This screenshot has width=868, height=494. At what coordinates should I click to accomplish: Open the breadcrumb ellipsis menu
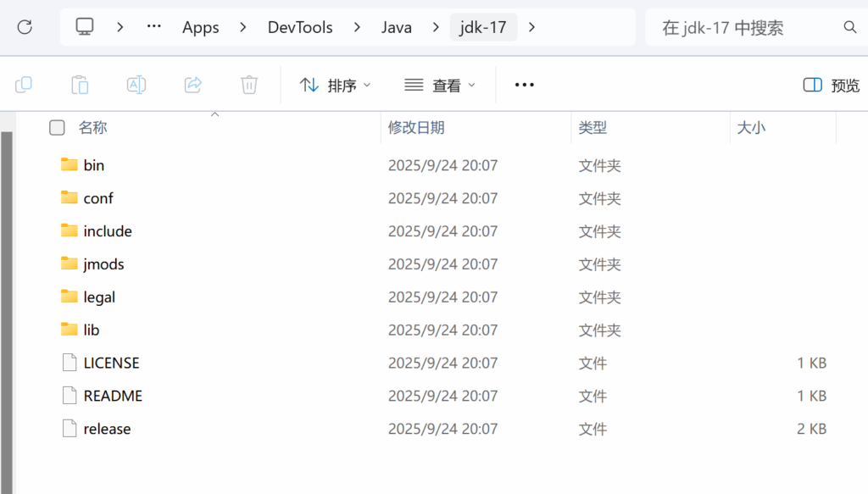coord(153,26)
